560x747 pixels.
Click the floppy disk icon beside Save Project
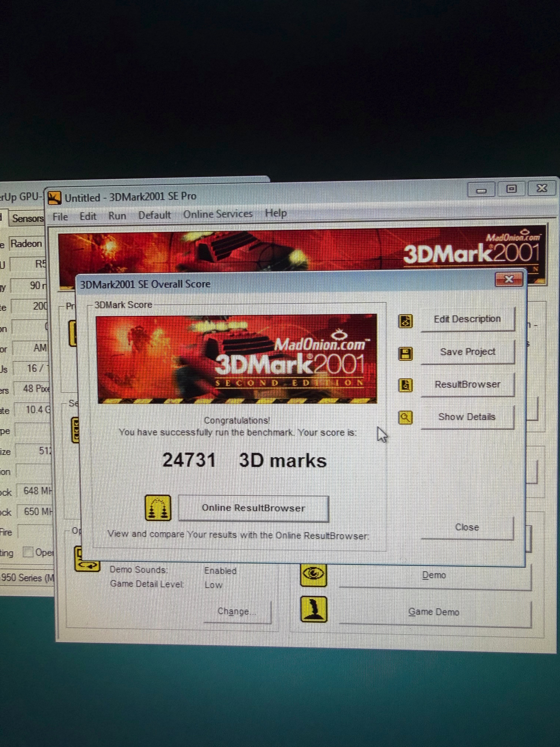405,353
